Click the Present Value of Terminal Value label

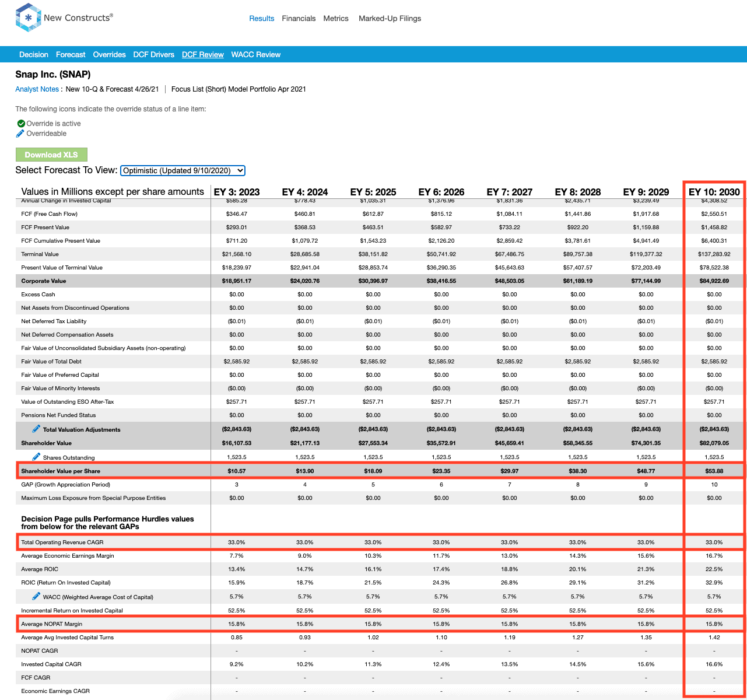62,267
